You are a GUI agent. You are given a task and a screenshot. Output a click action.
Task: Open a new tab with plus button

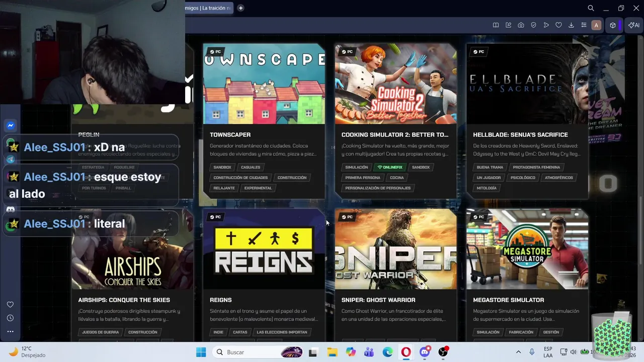click(240, 8)
